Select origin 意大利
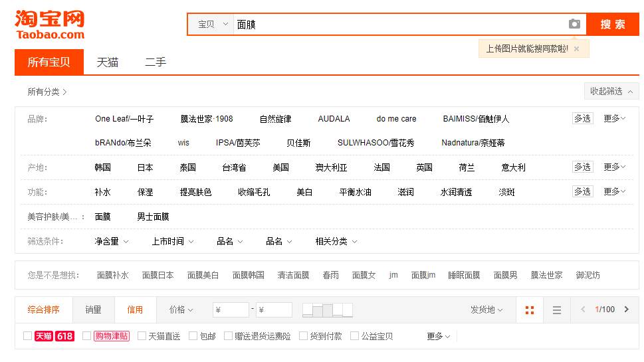This screenshot has height=362, width=644. (x=513, y=167)
